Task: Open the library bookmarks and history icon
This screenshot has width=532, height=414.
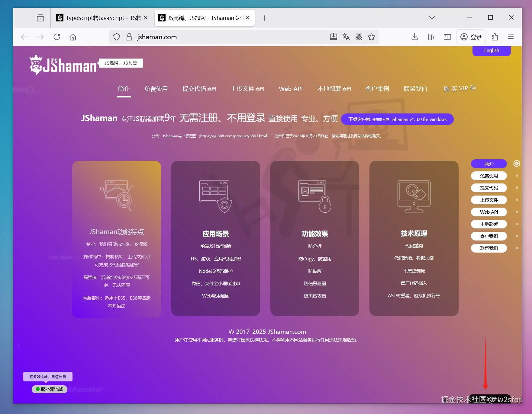Action: pyautogui.click(x=431, y=37)
